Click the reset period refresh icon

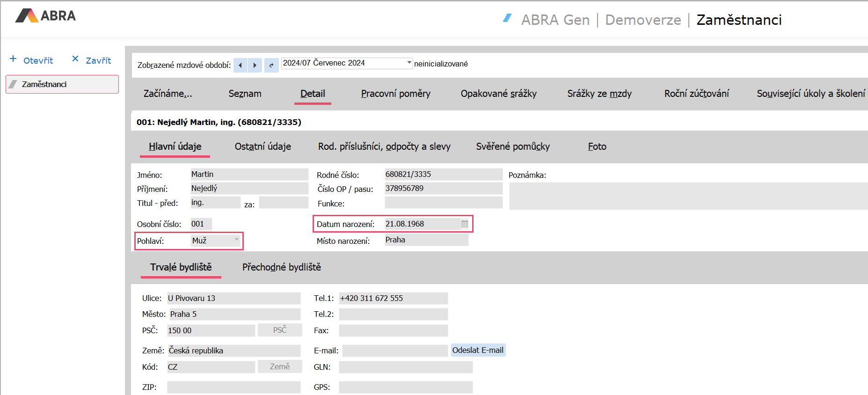pyautogui.click(x=271, y=65)
